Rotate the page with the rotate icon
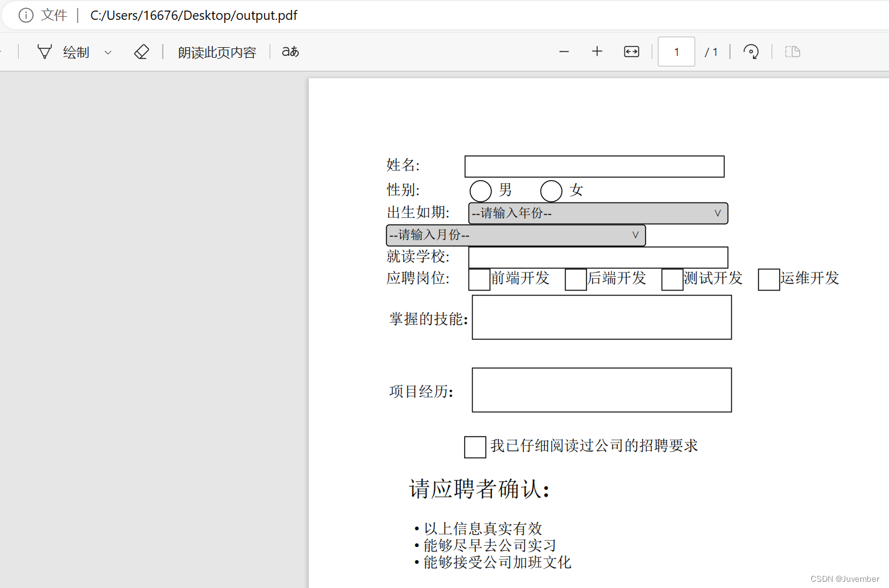 pyautogui.click(x=751, y=52)
